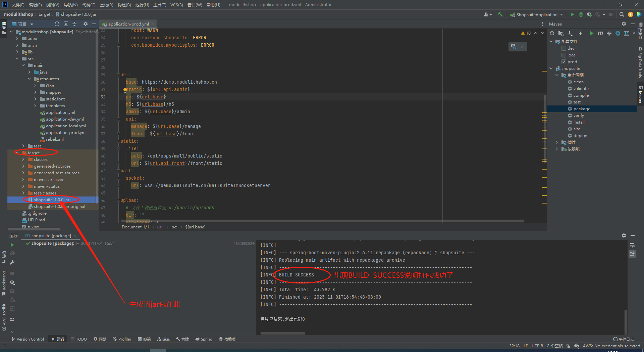Switch to the application-prod.yml editor tab

[128, 24]
